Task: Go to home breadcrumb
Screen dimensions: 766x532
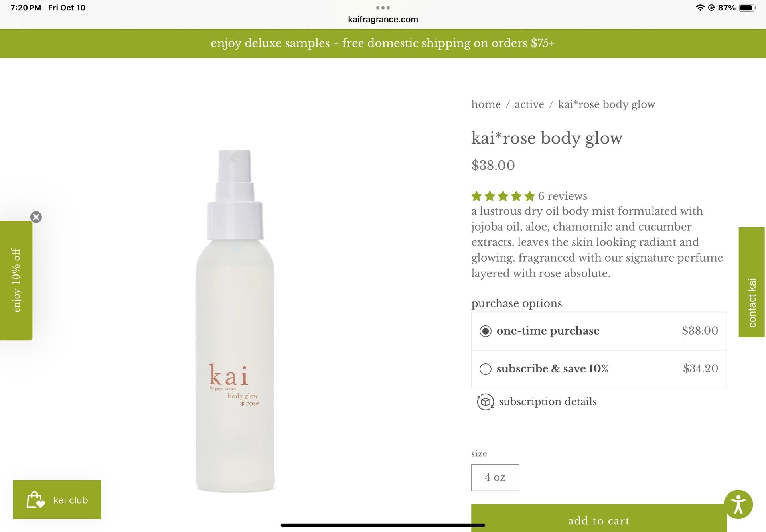Action: coord(486,104)
